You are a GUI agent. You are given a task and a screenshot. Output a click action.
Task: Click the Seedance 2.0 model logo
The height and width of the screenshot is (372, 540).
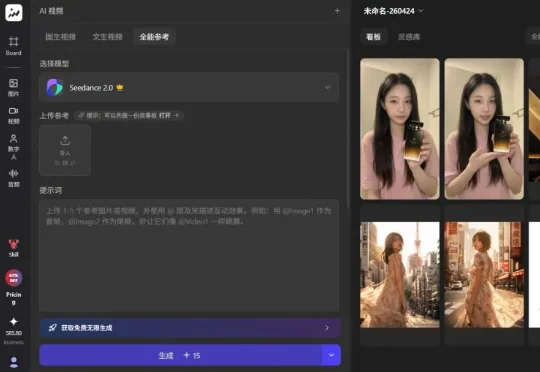[55, 87]
